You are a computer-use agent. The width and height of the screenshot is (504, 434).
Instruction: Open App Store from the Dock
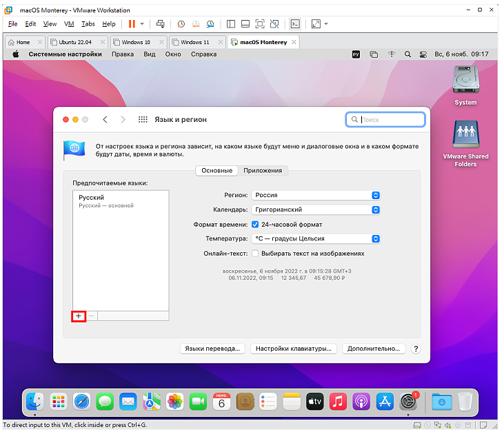(x=385, y=402)
